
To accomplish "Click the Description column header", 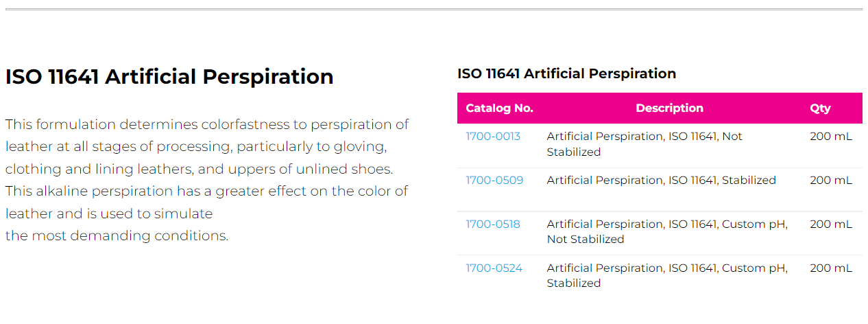I will [x=669, y=108].
